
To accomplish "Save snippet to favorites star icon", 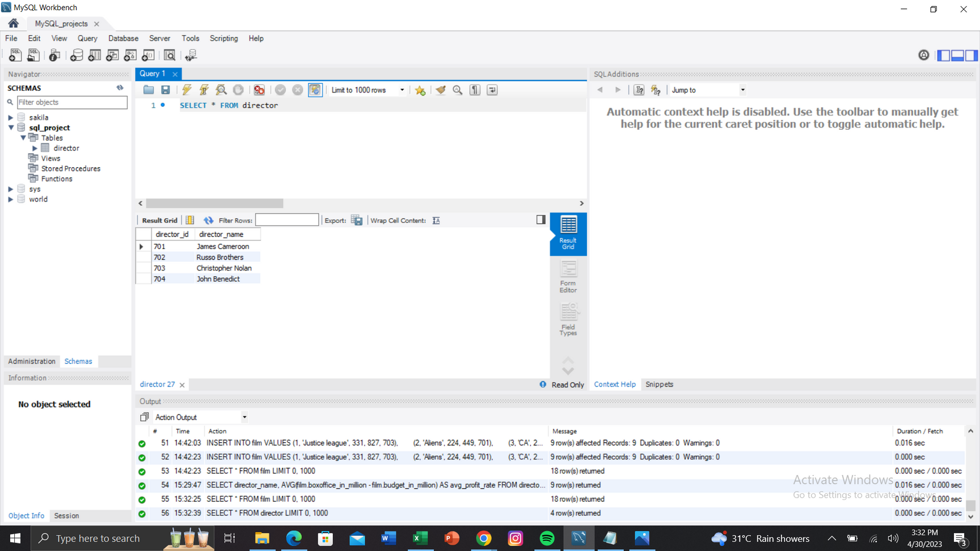I will (420, 90).
